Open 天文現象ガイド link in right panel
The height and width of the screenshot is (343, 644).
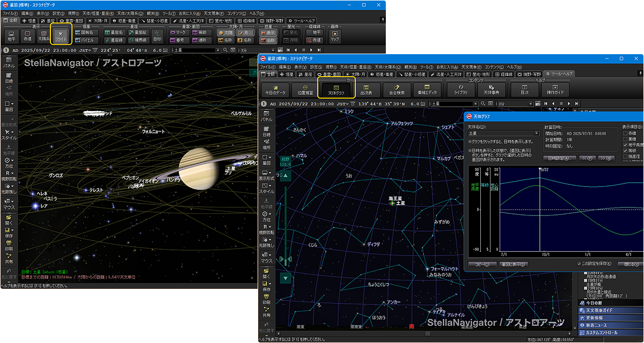click(611, 310)
